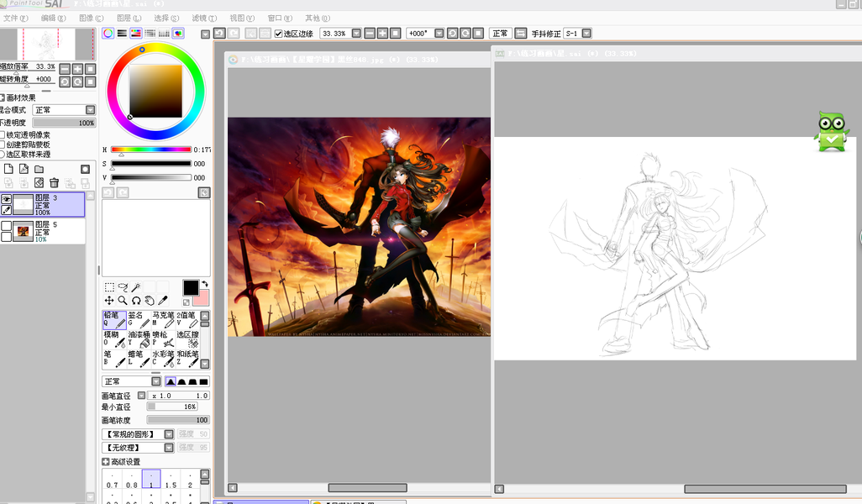
Task: Open the 图层 (L) menu
Action: pos(129,18)
